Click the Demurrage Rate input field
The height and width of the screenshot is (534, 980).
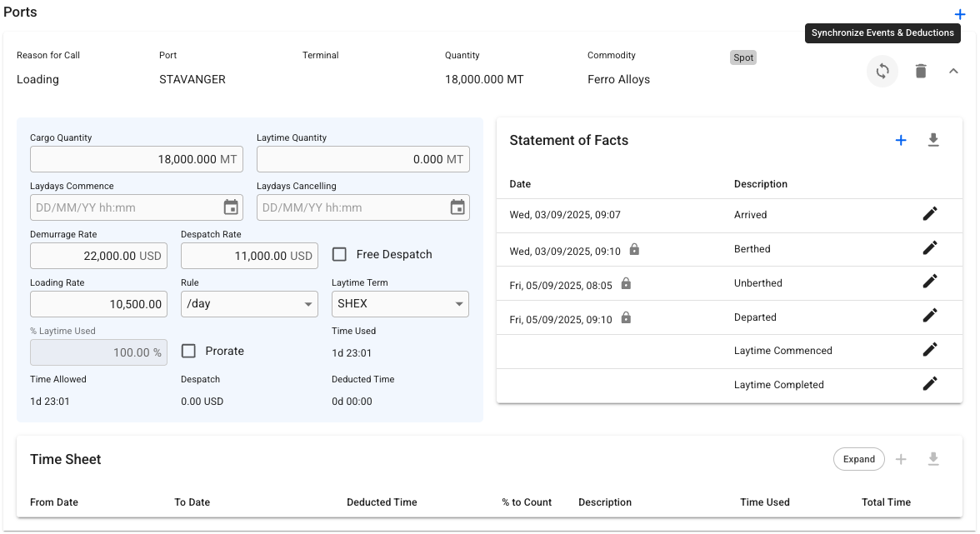click(98, 256)
